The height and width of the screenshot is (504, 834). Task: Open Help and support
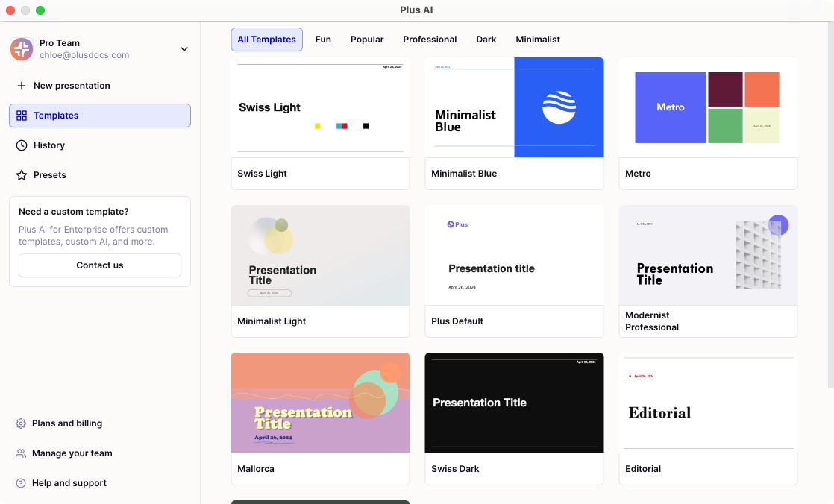point(69,482)
